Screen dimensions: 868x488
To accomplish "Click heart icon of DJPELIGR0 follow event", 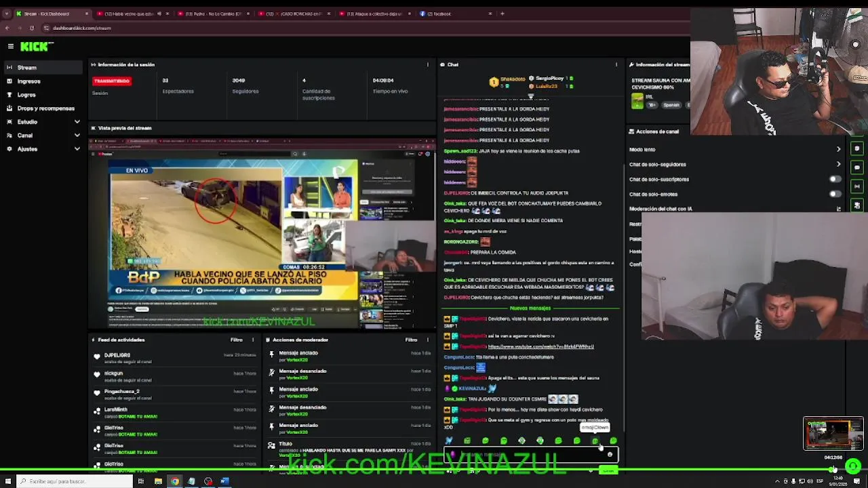I will click(x=97, y=356).
